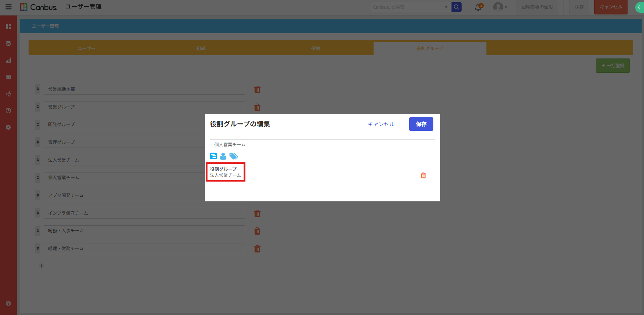Click the role group name field 個人営業チーム
Image resolution: width=644 pixels, height=315 pixels.
click(x=322, y=144)
